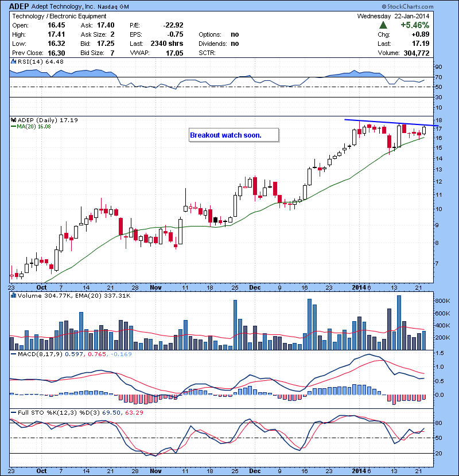Click the 80 level on stochastic axis

439,423
